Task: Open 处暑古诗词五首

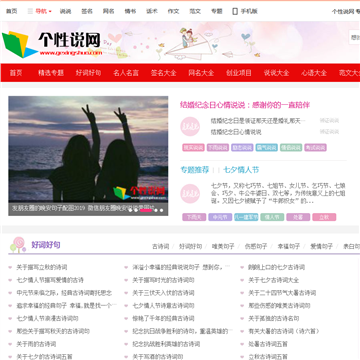Action: (x=268, y=344)
